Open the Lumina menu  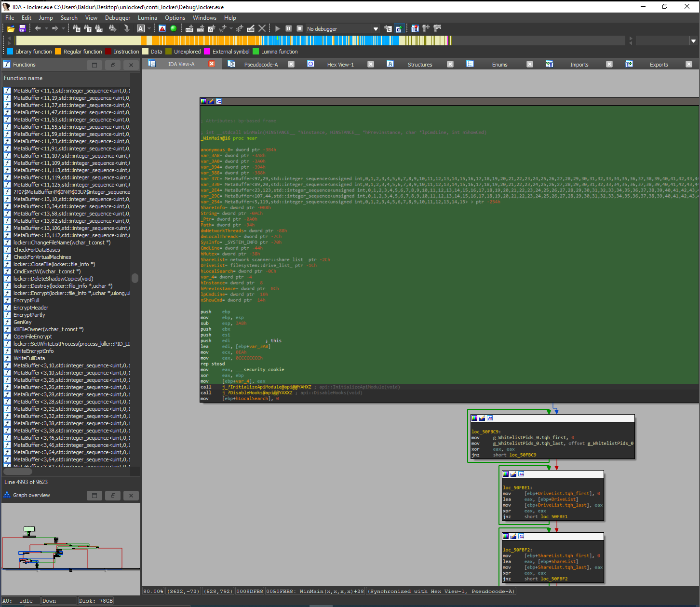pos(148,18)
